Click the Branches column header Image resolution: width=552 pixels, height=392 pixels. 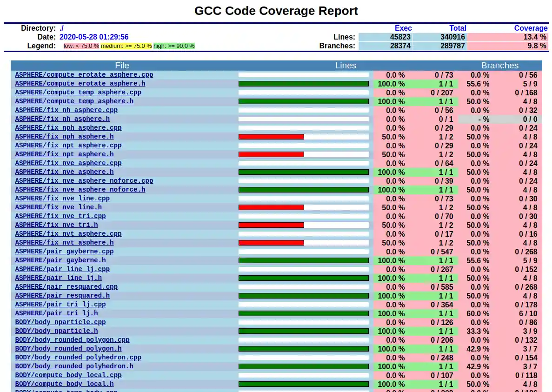[x=499, y=65]
